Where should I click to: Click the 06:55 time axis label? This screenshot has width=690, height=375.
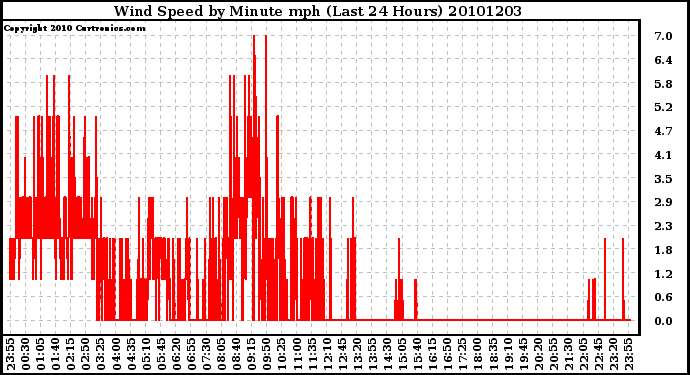(191, 355)
